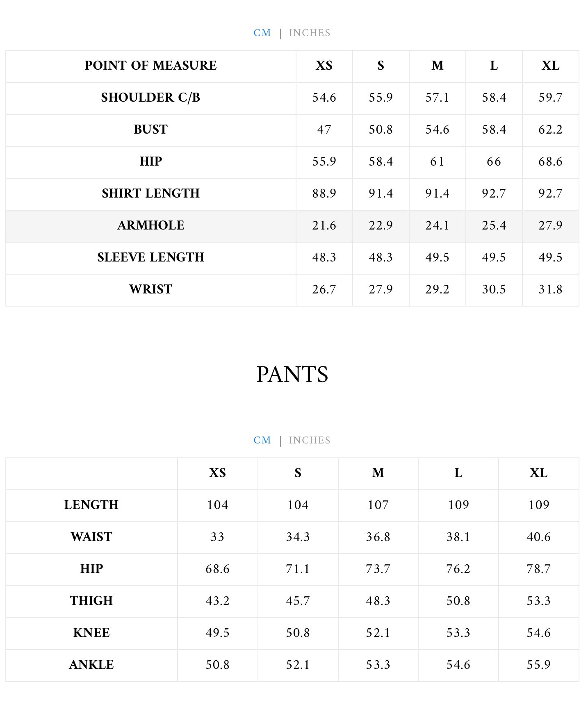Select CM unit above the shirt table
This screenshot has width=588, height=707.
click(262, 33)
